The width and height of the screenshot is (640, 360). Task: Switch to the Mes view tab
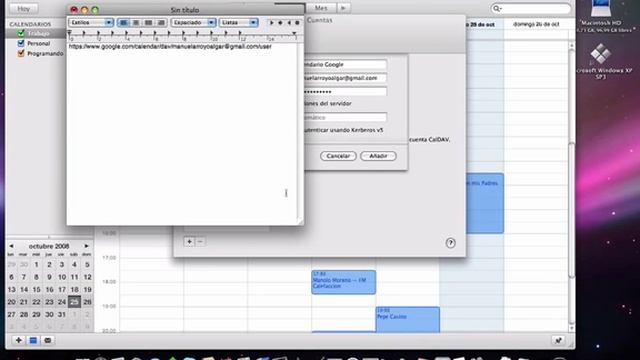[321, 8]
